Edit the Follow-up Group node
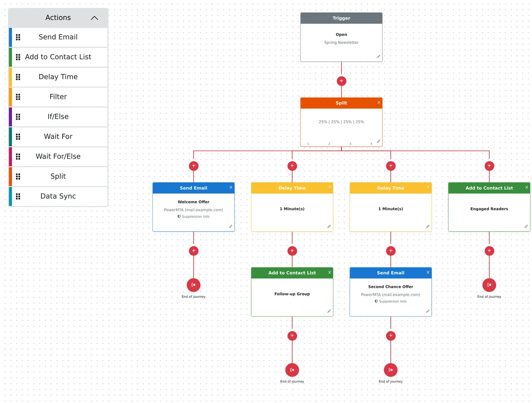532x403 pixels. tap(329, 311)
